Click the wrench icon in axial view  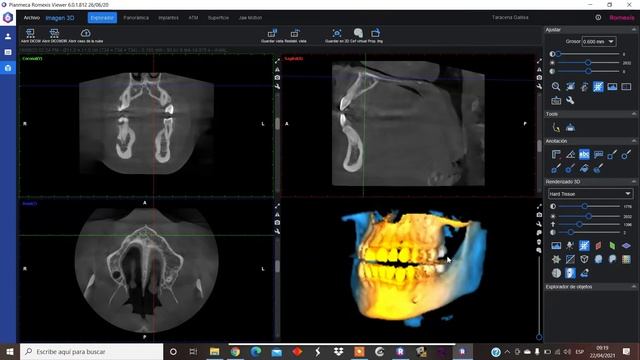point(278,231)
